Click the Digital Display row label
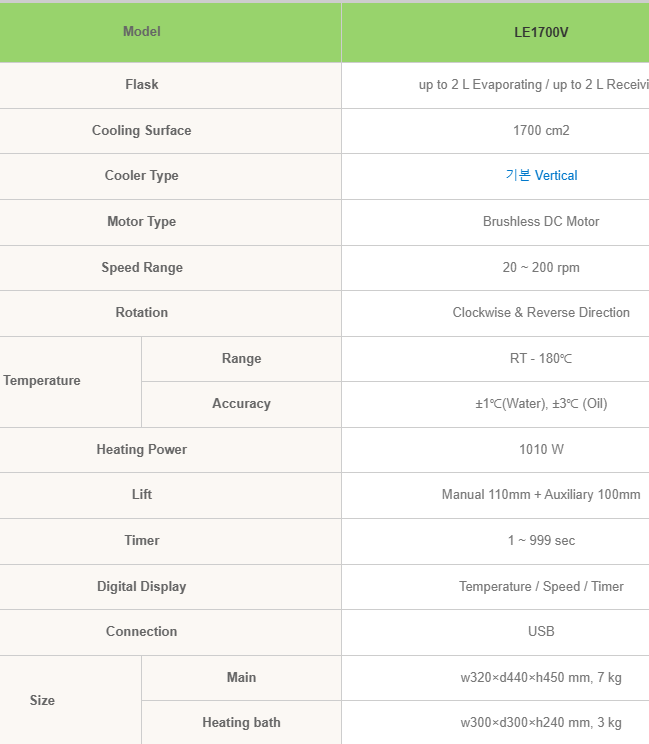Image resolution: width=649 pixels, height=744 pixels. [x=142, y=587]
